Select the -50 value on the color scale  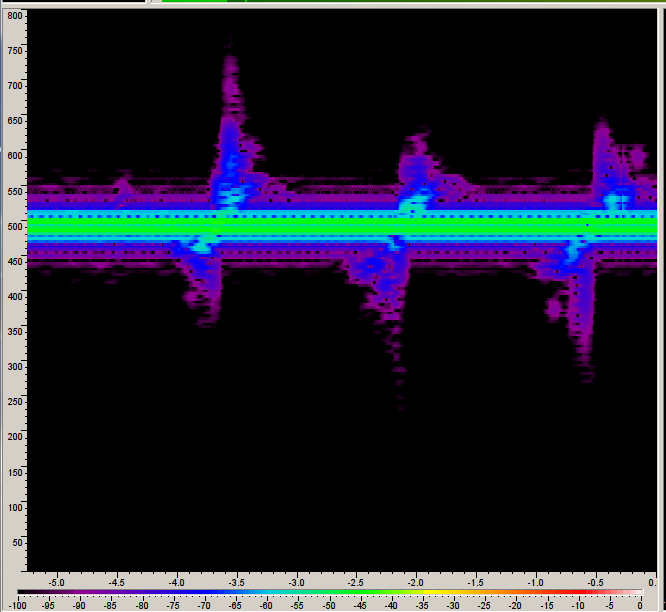[x=329, y=606]
